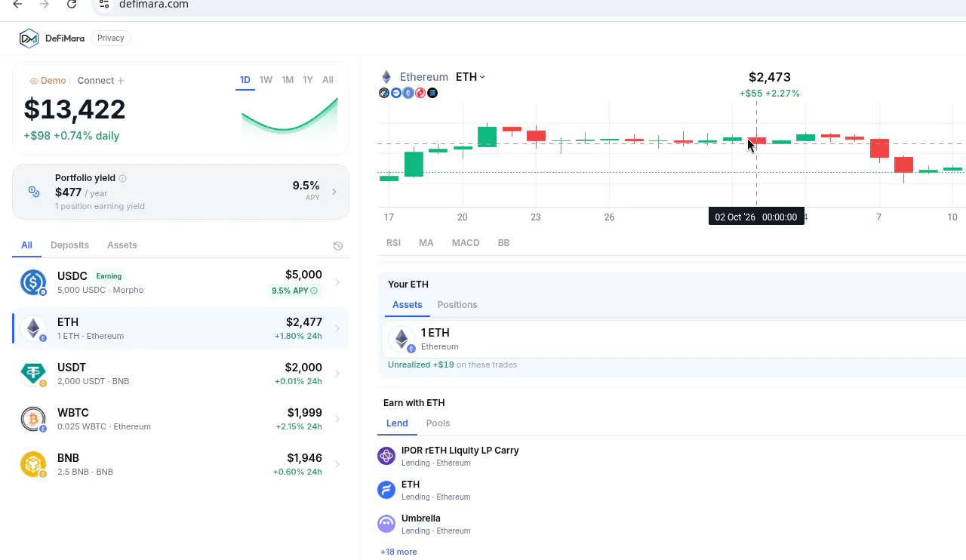
Task: Switch to the Pools tab
Action: [x=438, y=423]
